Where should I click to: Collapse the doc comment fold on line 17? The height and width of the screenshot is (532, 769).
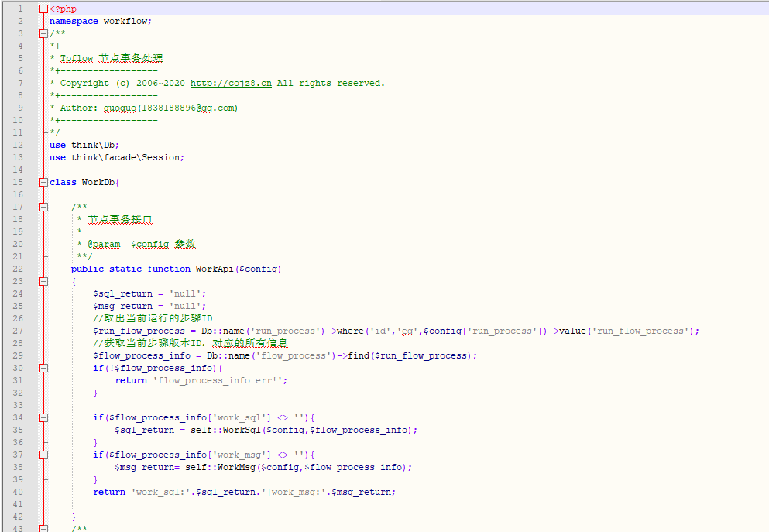43,208
